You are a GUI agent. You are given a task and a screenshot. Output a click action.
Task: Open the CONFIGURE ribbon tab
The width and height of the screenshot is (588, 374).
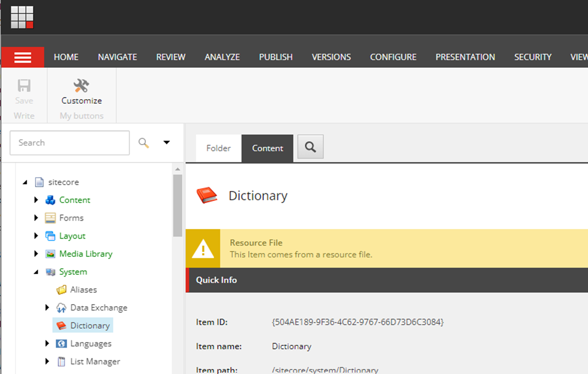[x=393, y=57]
